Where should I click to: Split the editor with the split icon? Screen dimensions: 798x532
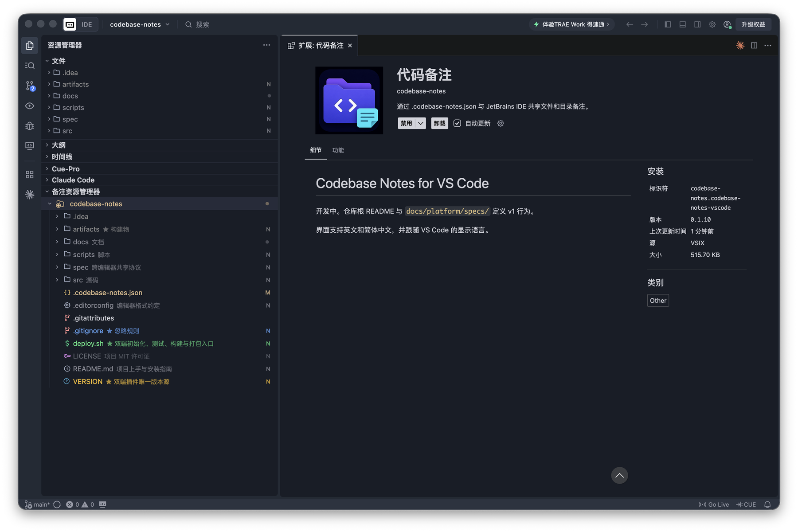coord(754,45)
